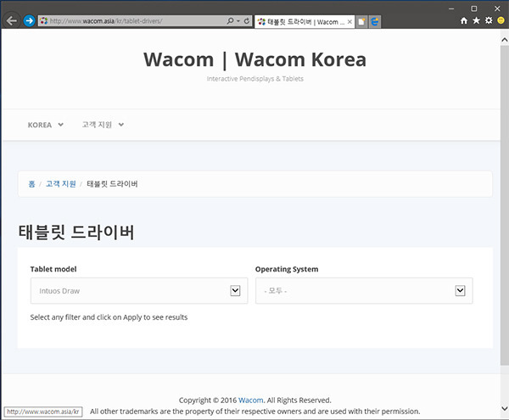509x420 pixels.
Task: Click the 고객 지원 breadcrumb link
Action: click(x=61, y=184)
